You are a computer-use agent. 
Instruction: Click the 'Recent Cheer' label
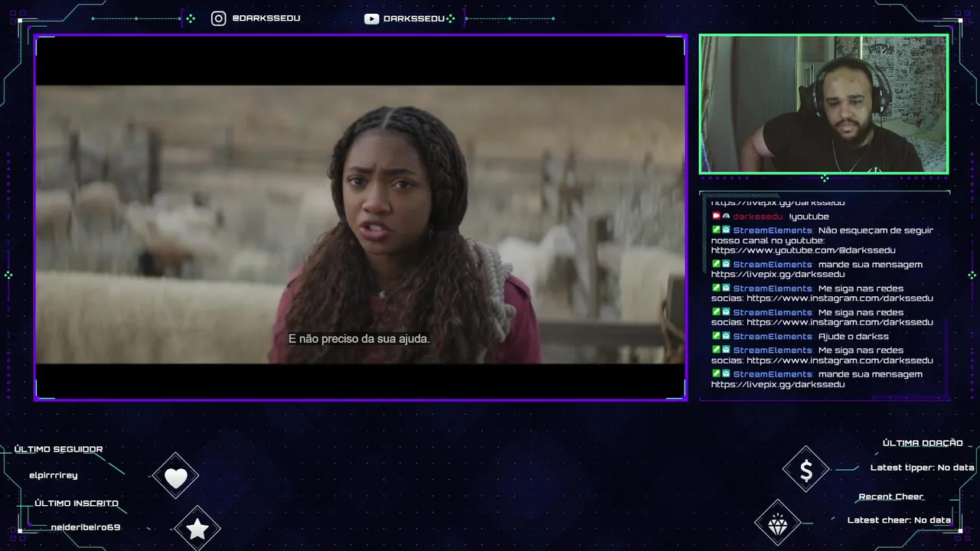click(891, 497)
